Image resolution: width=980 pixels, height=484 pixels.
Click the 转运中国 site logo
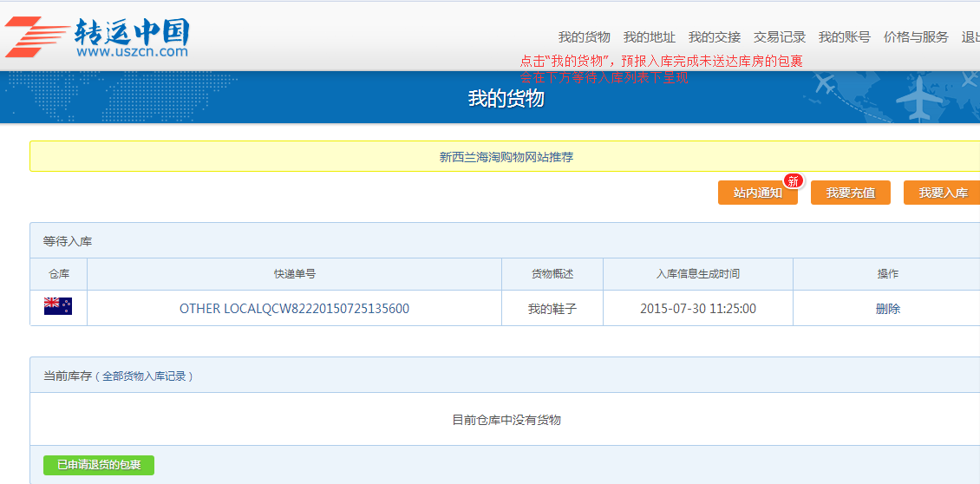pyautogui.click(x=97, y=37)
